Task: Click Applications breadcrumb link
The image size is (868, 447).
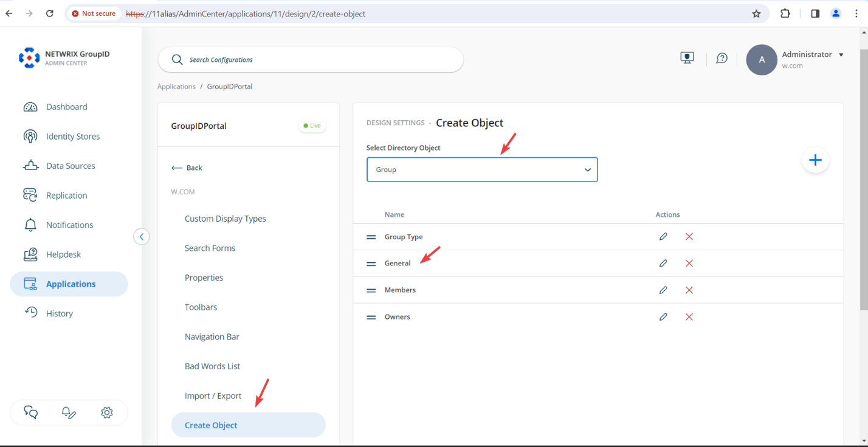Action: (176, 86)
